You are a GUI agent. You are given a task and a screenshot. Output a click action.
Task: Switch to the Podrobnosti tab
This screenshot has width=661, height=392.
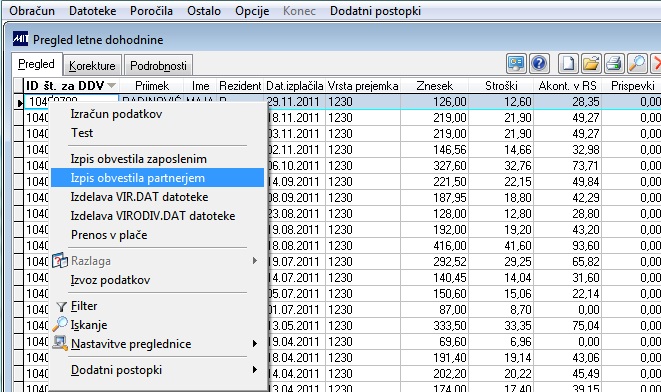(x=159, y=66)
